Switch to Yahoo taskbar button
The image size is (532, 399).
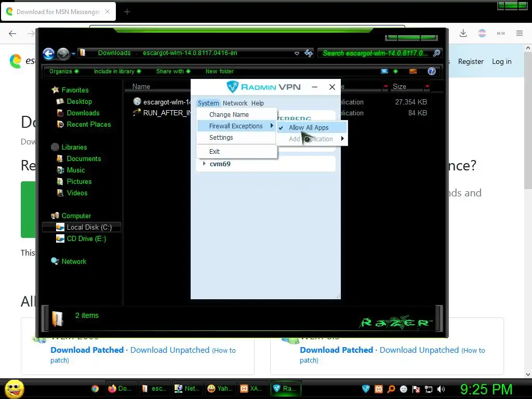point(220,389)
